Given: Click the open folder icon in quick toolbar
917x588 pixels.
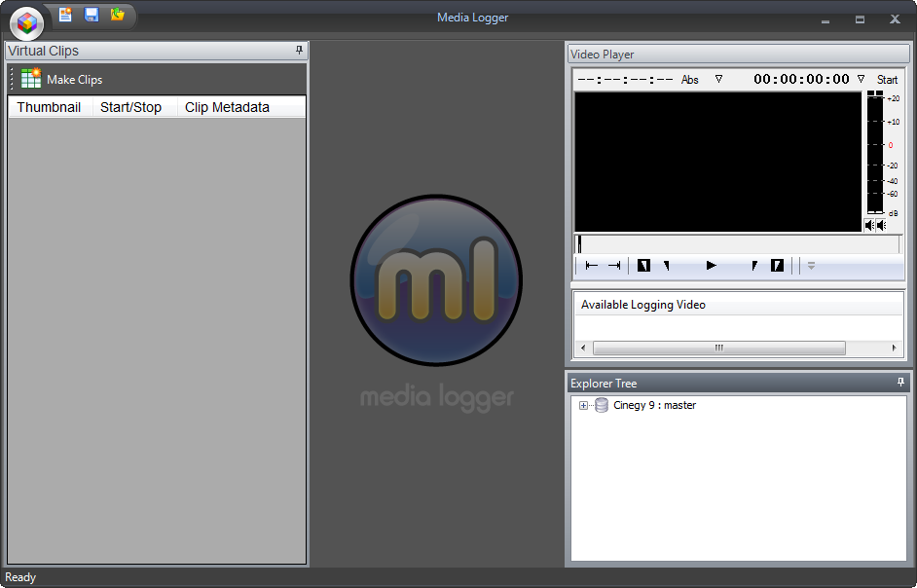Looking at the screenshot, I should pyautogui.click(x=118, y=15).
